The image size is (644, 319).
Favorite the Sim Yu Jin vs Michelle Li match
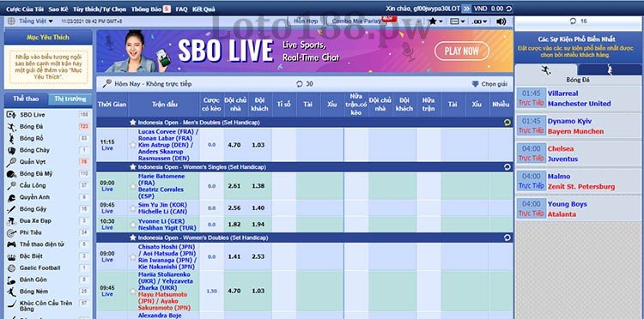click(132, 208)
